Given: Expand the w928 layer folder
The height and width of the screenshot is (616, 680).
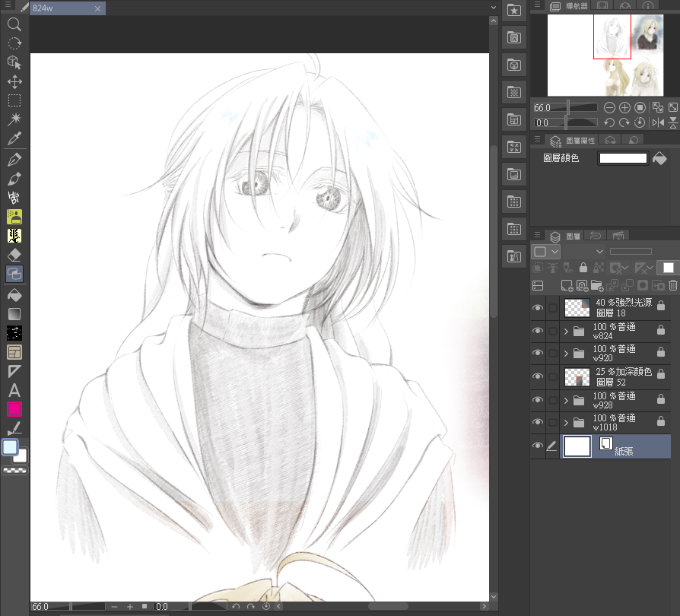Looking at the screenshot, I should [566, 401].
